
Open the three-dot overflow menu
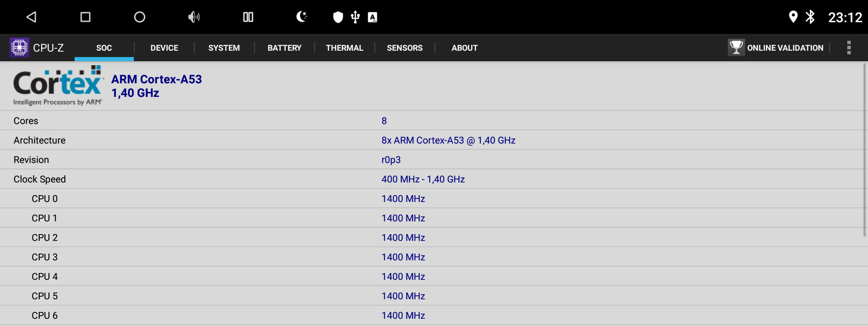click(x=849, y=48)
